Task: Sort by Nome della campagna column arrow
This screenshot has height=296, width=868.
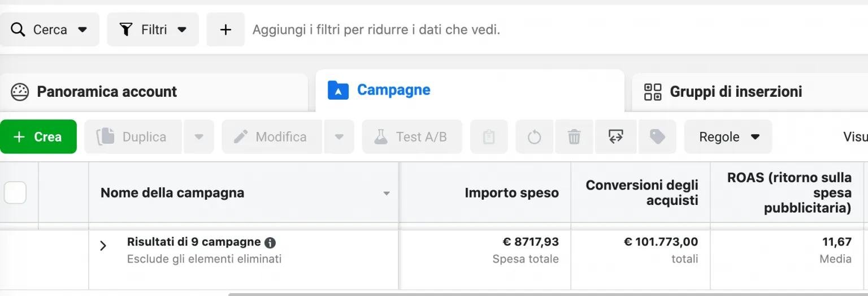Action: (x=387, y=194)
